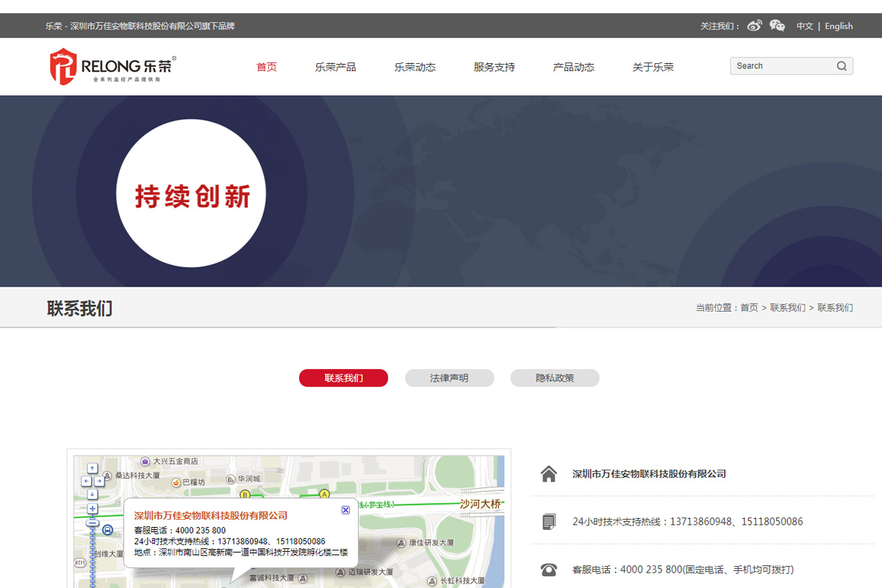Pan the map left with arrow
The width and height of the screenshot is (882, 588).
[x=86, y=481]
